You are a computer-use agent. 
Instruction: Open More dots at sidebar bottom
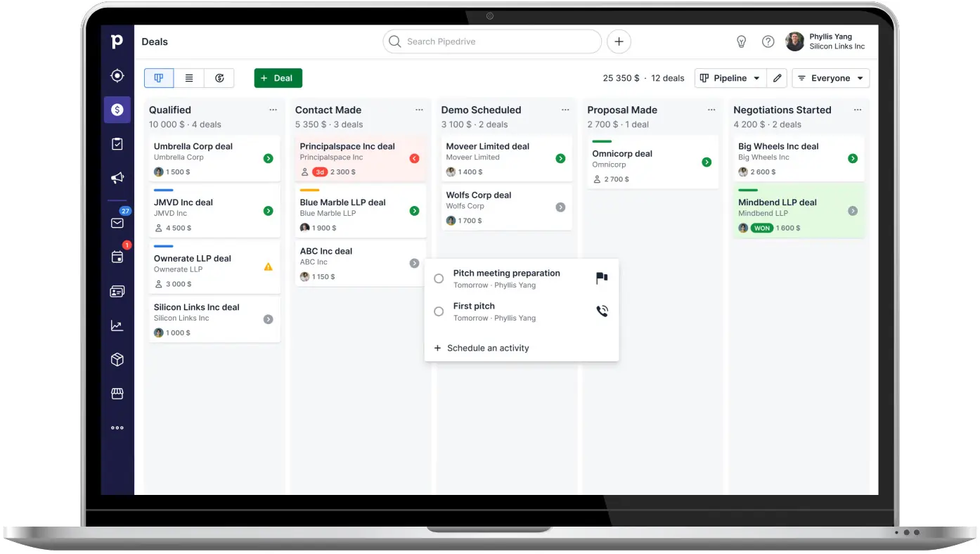click(117, 427)
